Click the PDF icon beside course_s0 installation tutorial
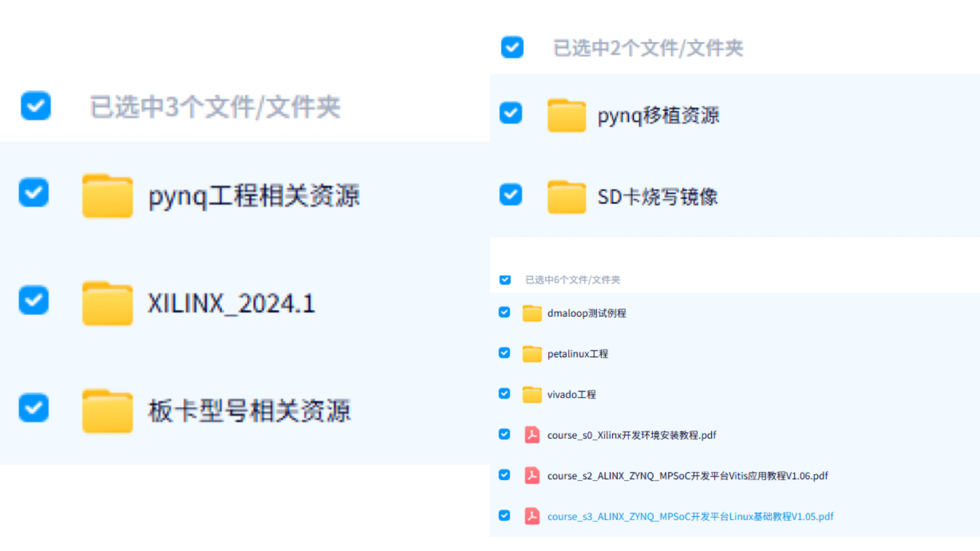 pyautogui.click(x=532, y=435)
